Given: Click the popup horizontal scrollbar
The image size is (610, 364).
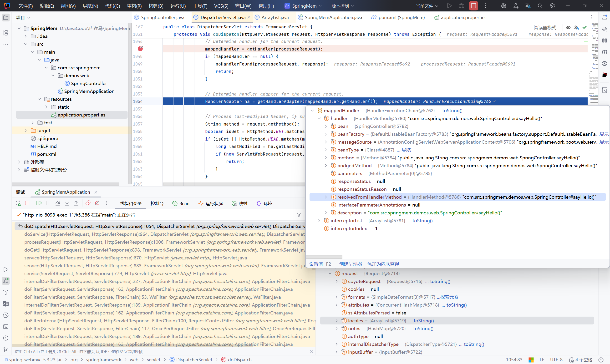Looking at the screenshot, I should point(324,257).
